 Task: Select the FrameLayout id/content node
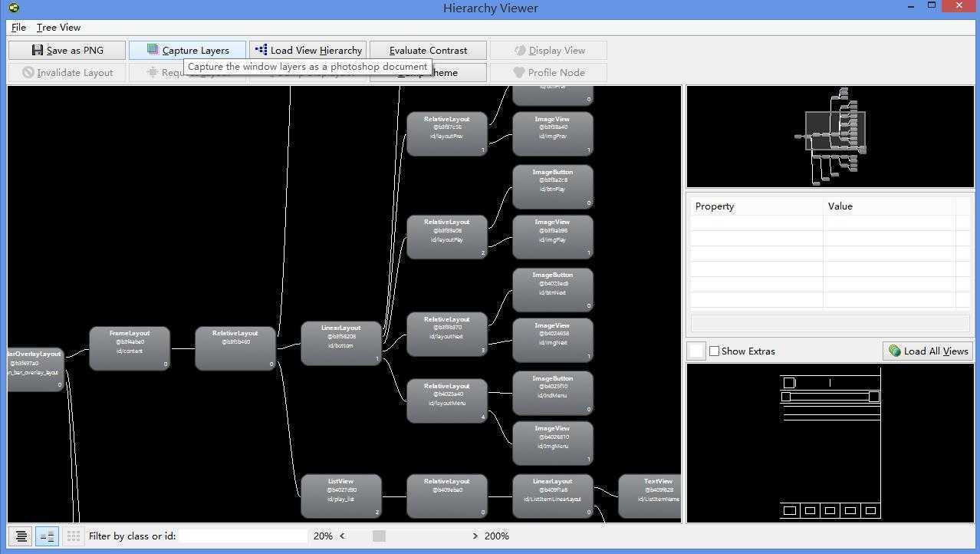click(x=130, y=348)
